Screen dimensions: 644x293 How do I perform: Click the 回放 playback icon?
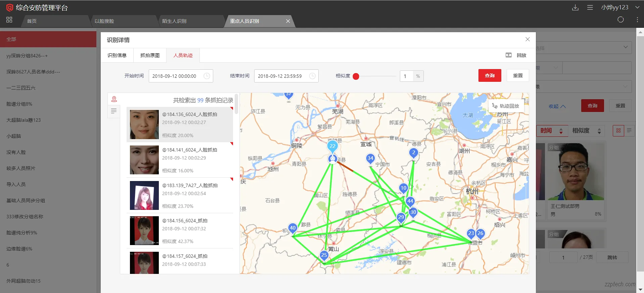coord(509,55)
